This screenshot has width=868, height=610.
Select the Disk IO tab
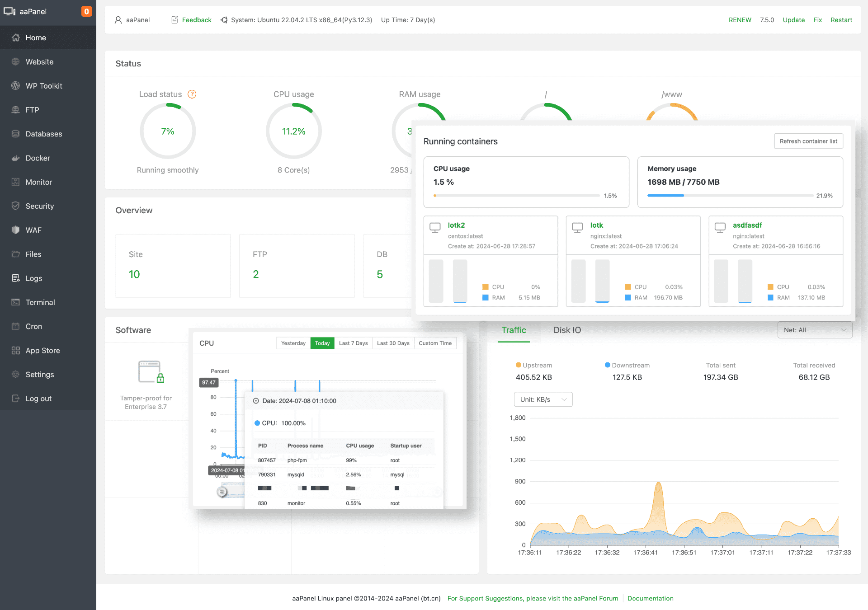point(566,330)
